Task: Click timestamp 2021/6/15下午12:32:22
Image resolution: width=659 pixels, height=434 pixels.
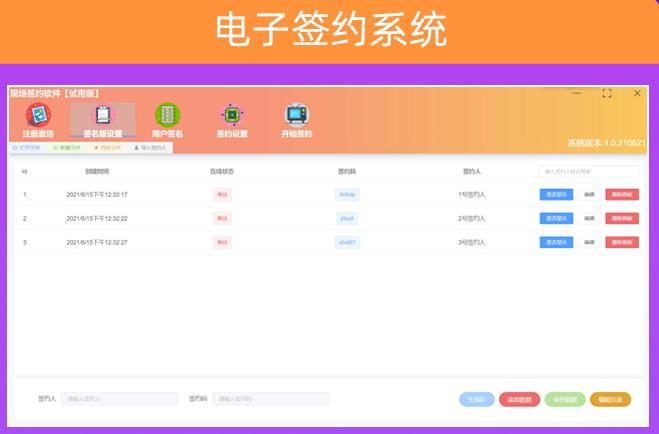Action: 97,218
